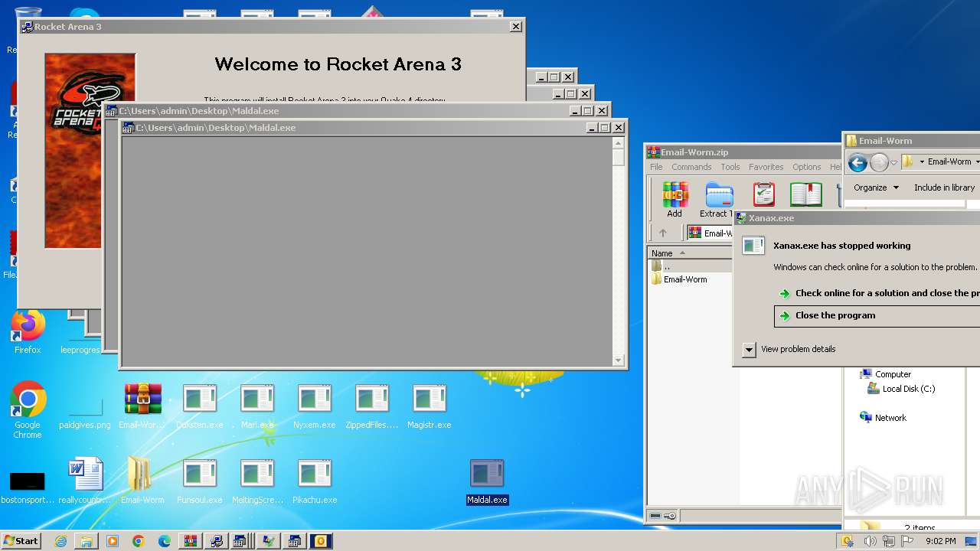
Task: Select Pikachu.exe desktop icon
Action: coord(315,482)
